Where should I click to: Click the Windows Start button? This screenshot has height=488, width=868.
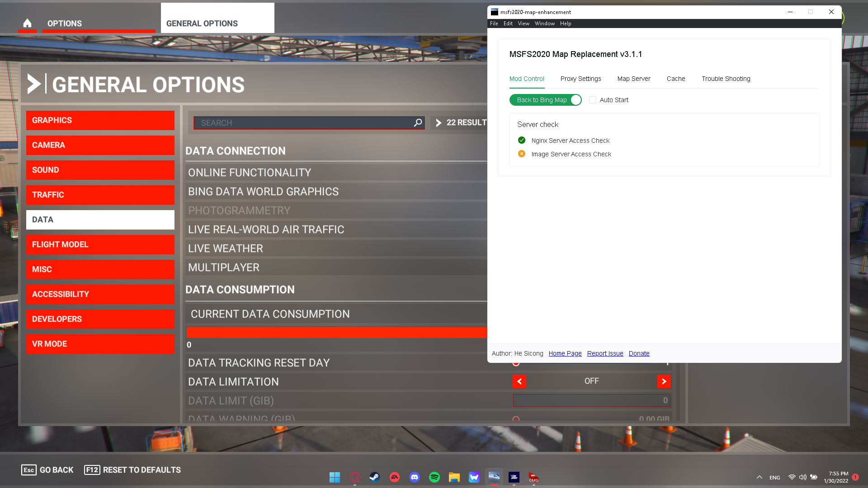point(335,477)
